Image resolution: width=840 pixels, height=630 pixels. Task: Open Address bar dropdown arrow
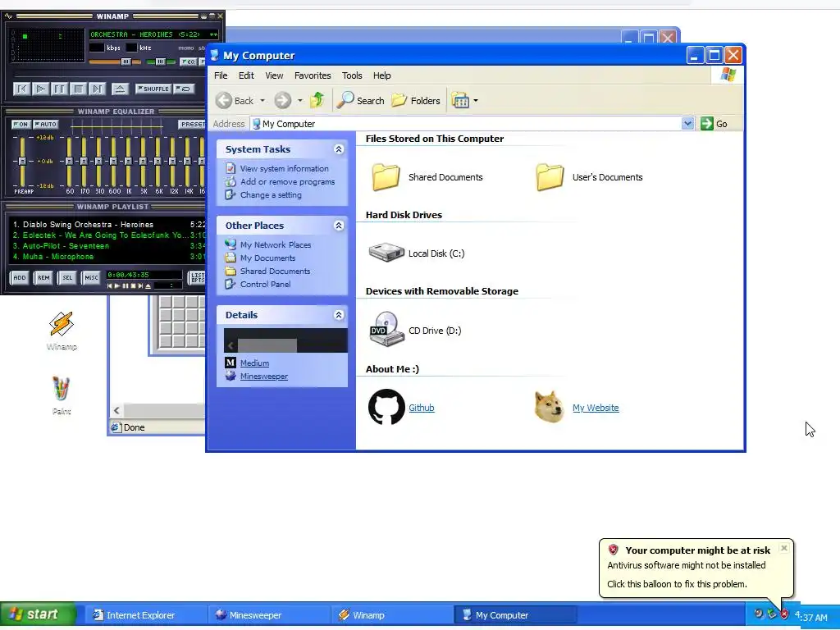pyautogui.click(x=688, y=124)
